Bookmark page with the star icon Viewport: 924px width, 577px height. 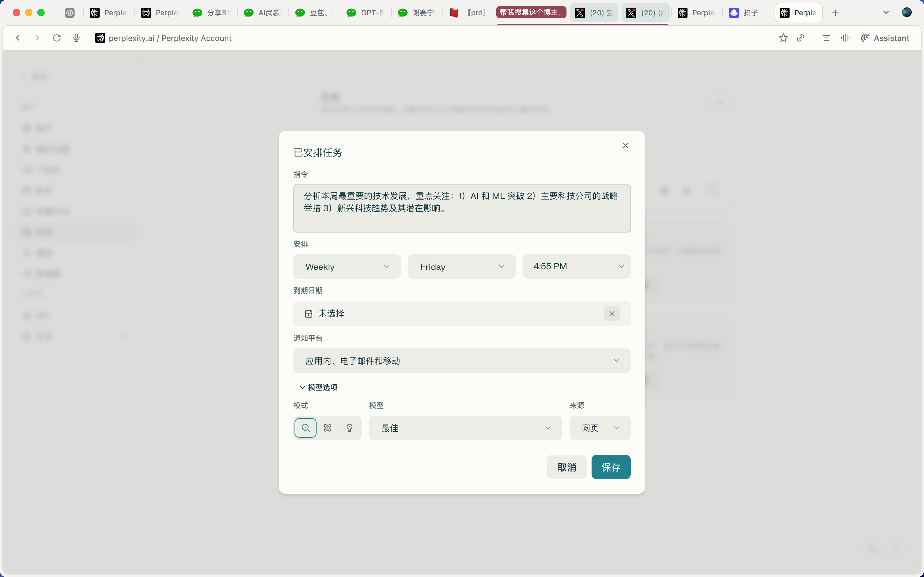point(783,38)
